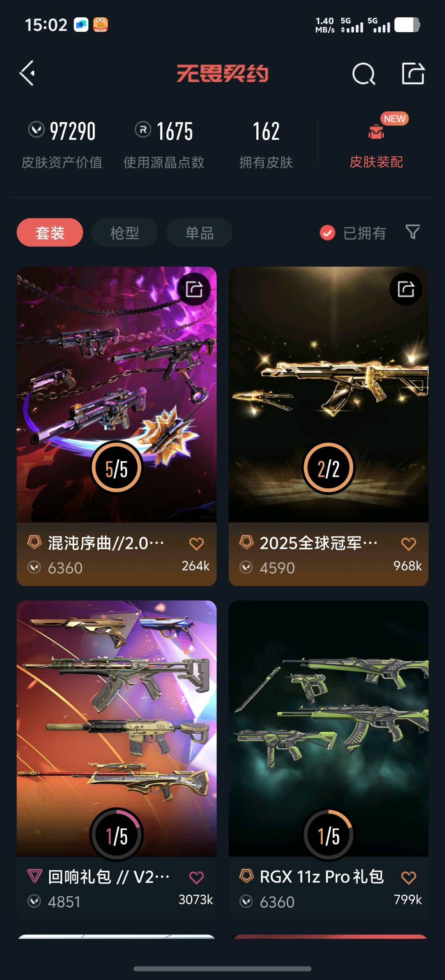Tap the 5/5 progress ring
Screen dimensions: 445x980
tap(117, 467)
